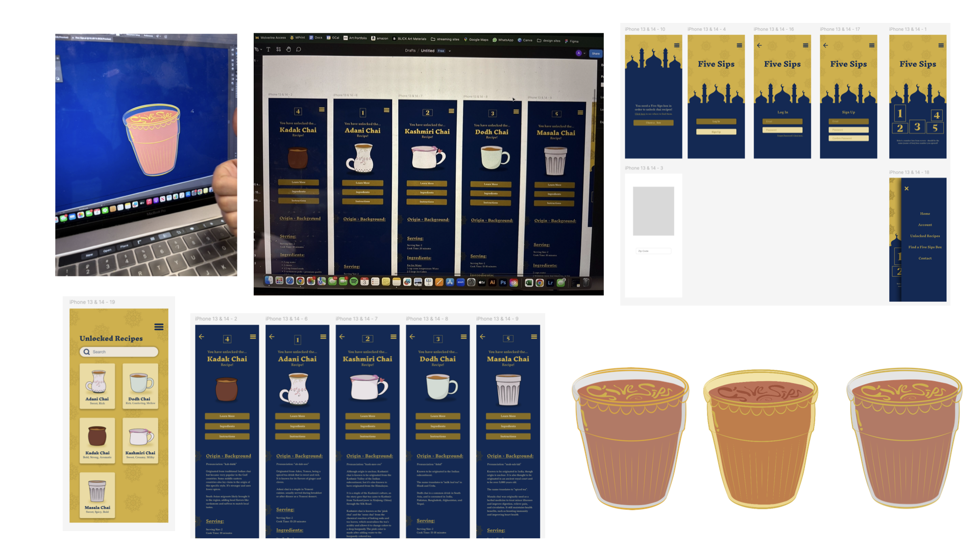Click number 3 box on Five Sips screen
This screenshot has width=980, height=551.
coord(917,127)
